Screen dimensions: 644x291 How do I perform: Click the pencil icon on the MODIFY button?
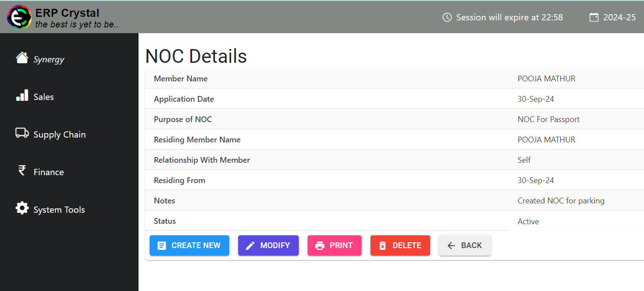(x=251, y=245)
